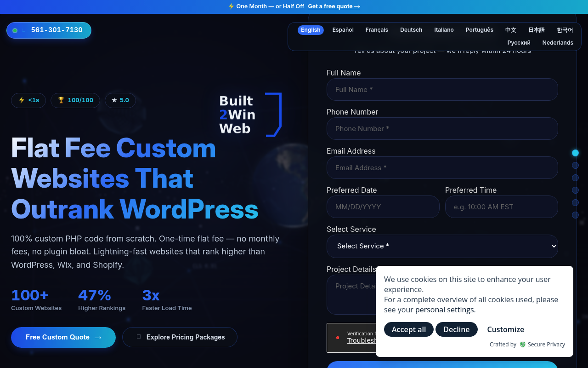Screen dimensions: 588x368
Task: Switch language to Português
Action: pyautogui.click(x=480, y=30)
